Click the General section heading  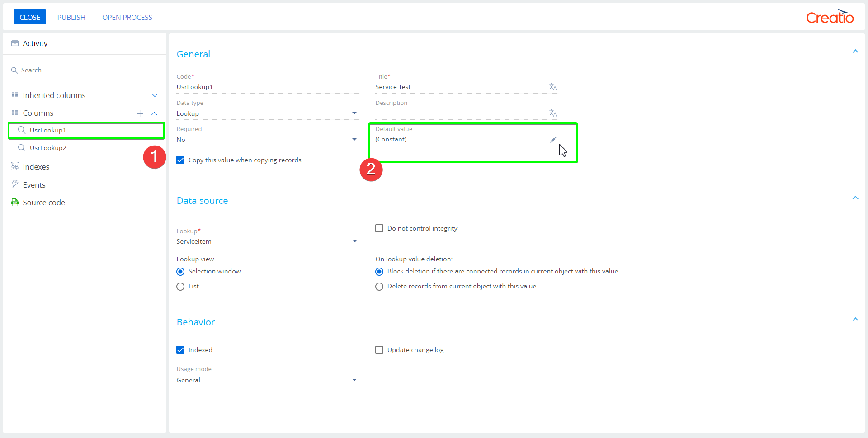point(193,54)
